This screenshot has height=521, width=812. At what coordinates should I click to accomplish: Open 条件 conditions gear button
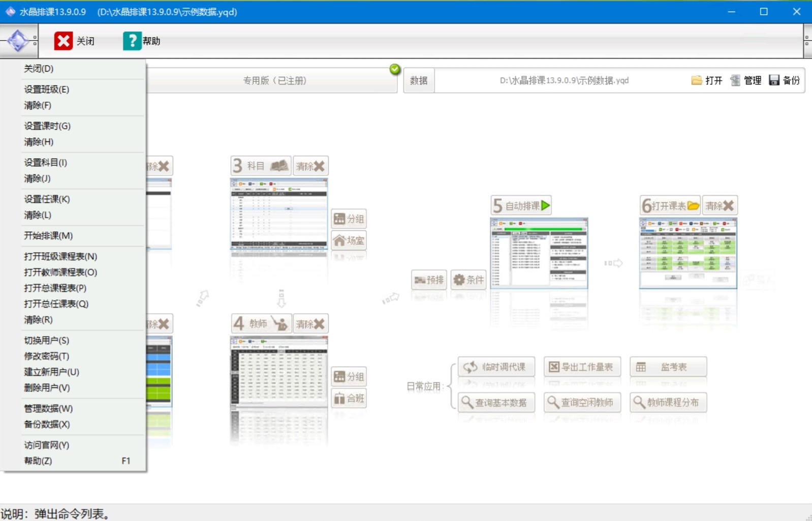(469, 280)
